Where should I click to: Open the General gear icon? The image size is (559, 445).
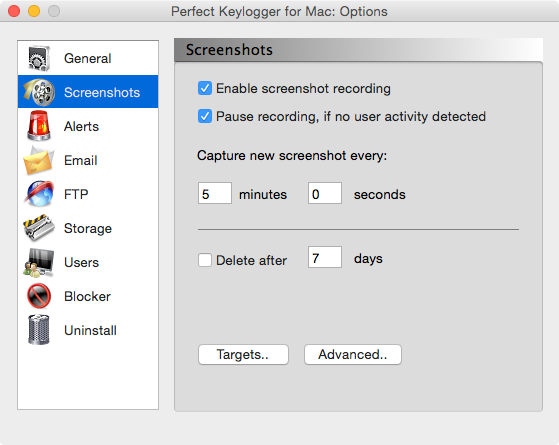tap(39, 58)
